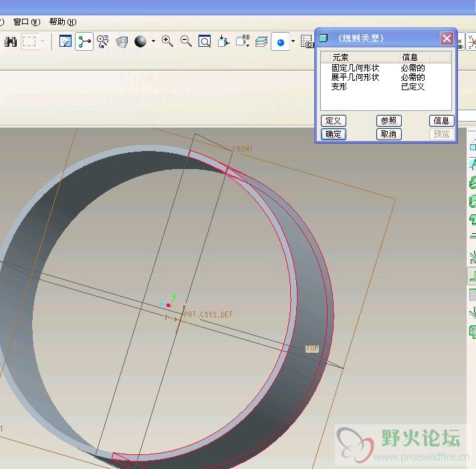The image size is (476, 469).
Task: Click the orient mode icon
Action: click(103, 41)
